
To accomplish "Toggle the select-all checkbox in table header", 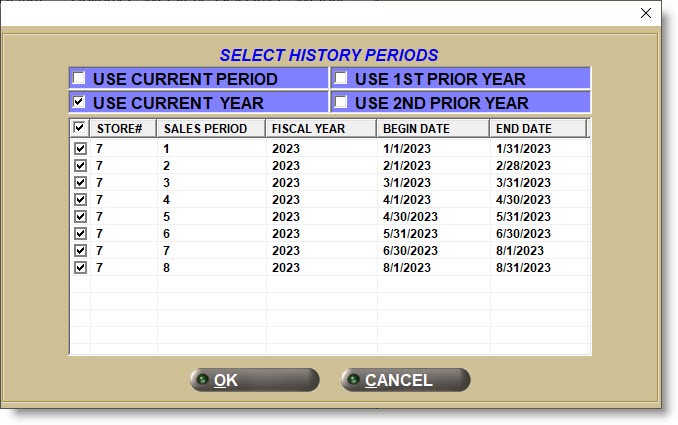I will pos(80,128).
